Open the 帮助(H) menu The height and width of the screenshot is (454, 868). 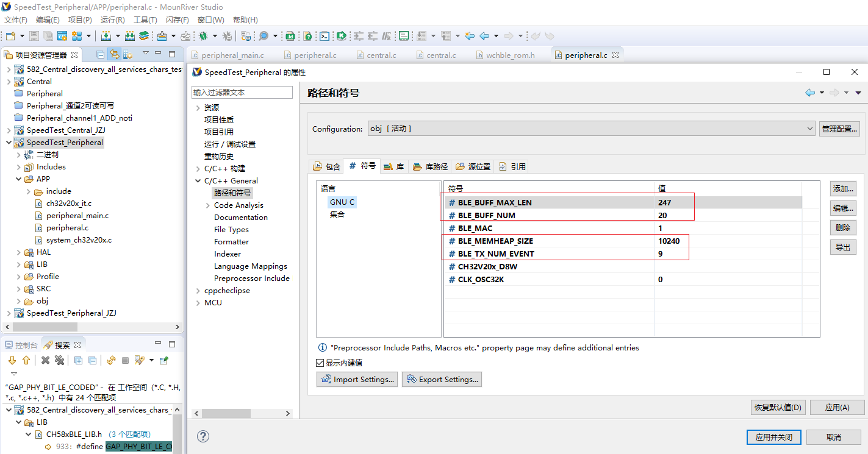[245, 20]
